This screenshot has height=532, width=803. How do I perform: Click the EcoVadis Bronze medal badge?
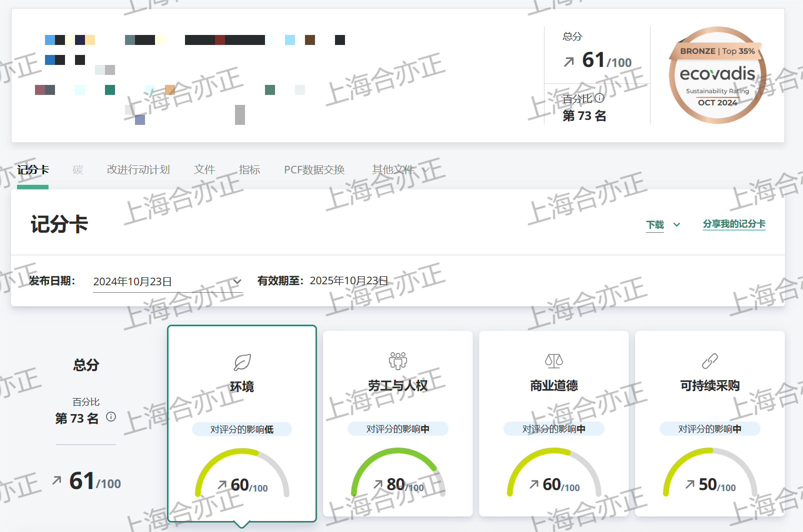(717, 75)
